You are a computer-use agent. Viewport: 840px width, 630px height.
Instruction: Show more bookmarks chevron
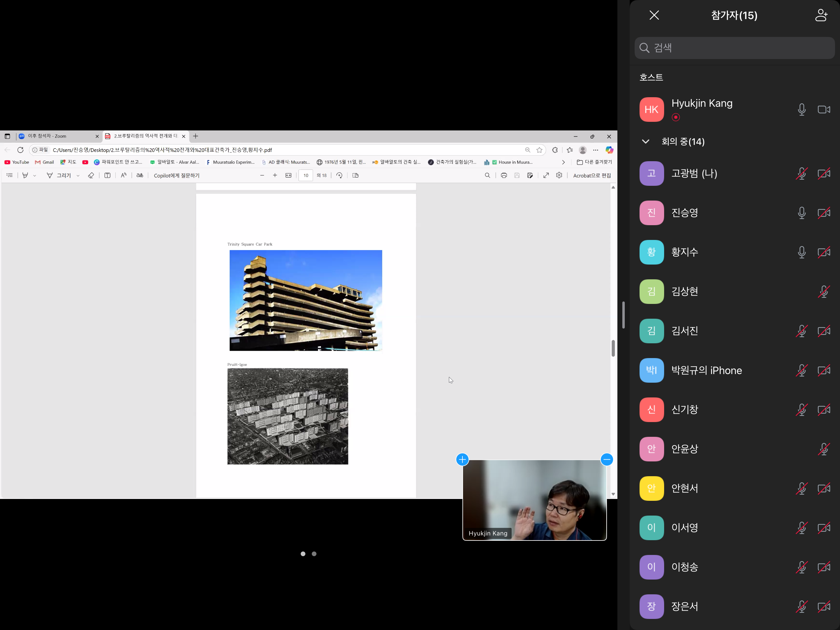563,162
